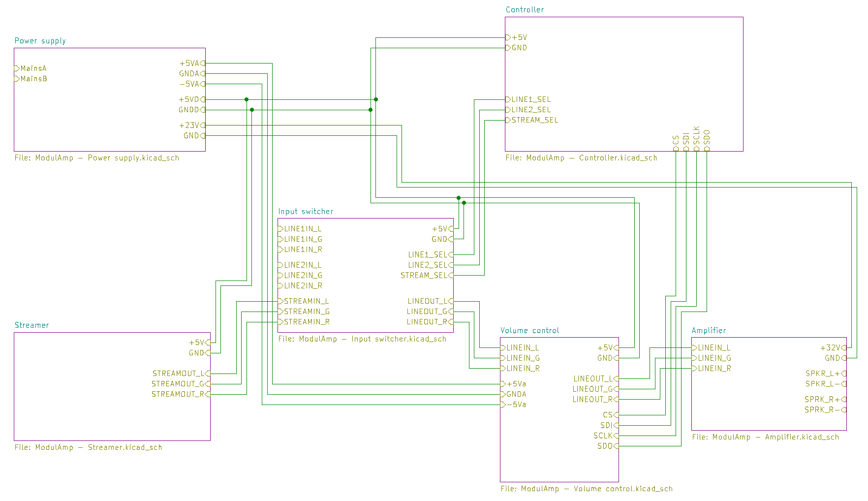Viewport: 868px width, 501px height.
Task: Select the Controller sheet title
Action: (x=525, y=10)
